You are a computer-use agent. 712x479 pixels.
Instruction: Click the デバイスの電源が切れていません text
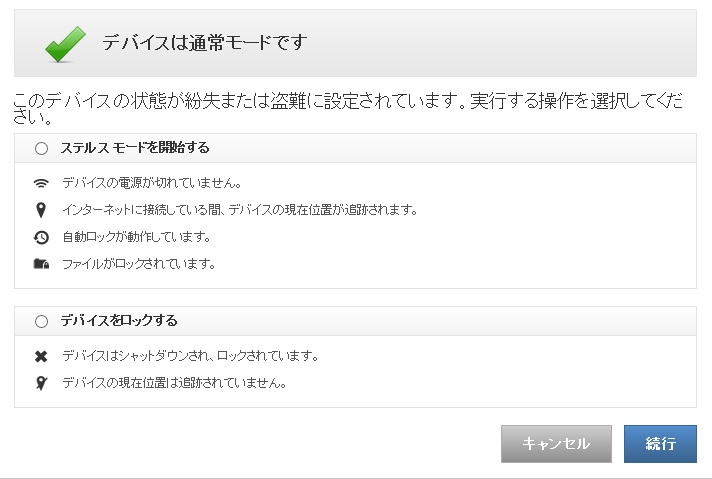(152, 183)
